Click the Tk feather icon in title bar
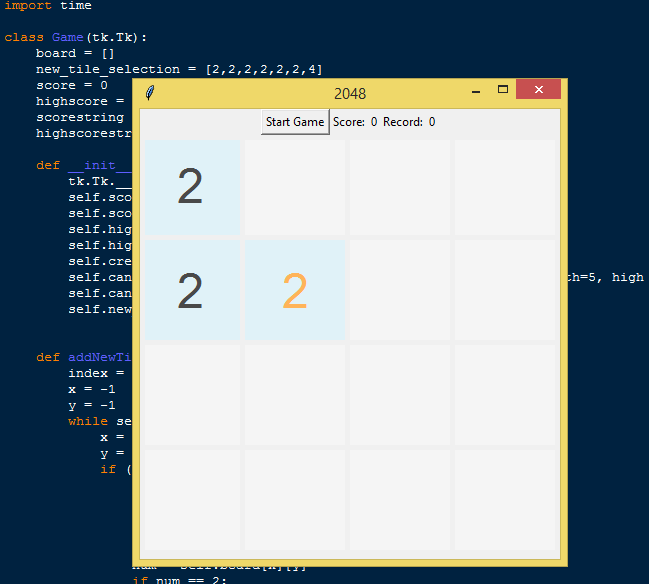 pyautogui.click(x=149, y=93)
